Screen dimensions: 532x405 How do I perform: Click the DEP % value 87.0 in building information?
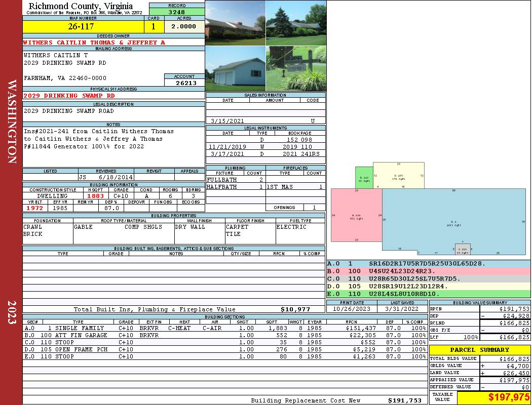pyautogui.click(x=111, y=208)
